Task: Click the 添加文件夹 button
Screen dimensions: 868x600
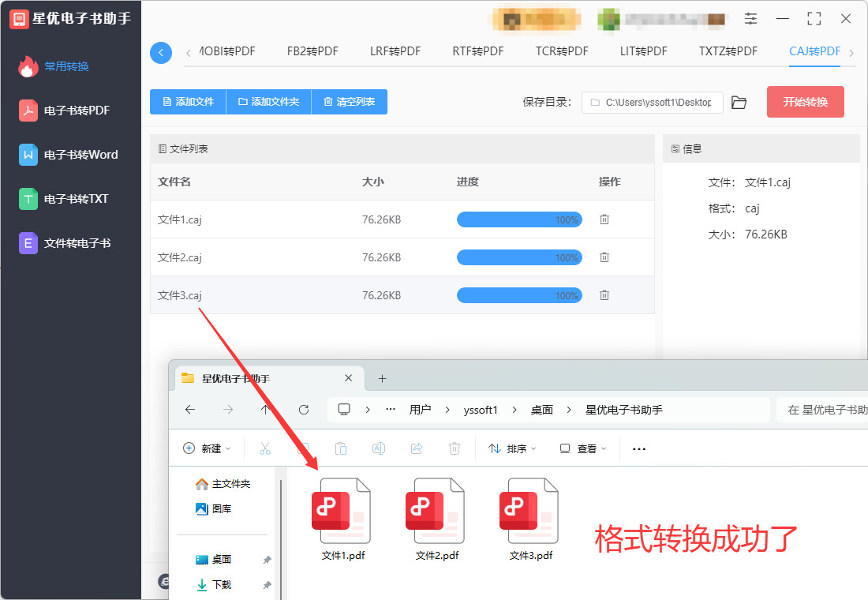Action: [268, 102]
